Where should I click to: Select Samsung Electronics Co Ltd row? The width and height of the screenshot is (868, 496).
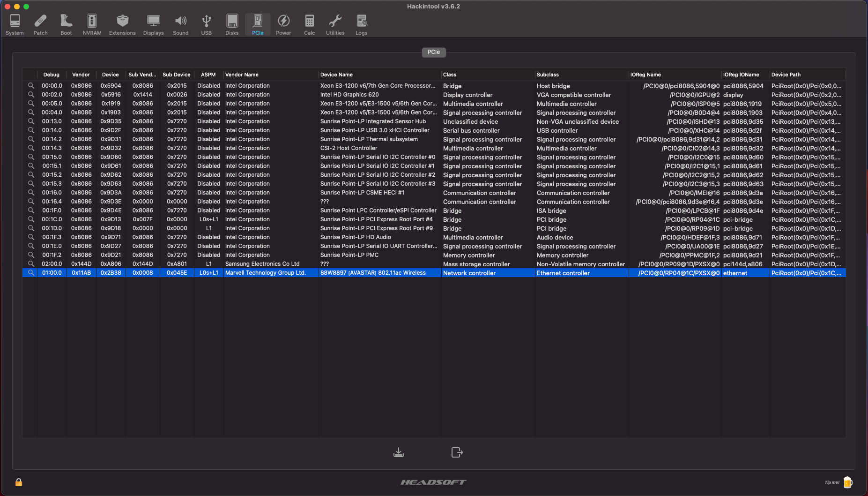click(x=434, y=264)
